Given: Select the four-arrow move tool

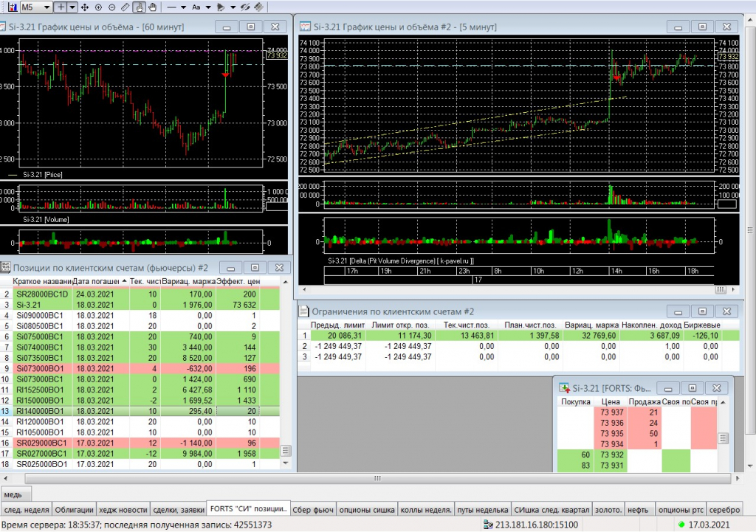Looking at the screenshot, I should point(85,7).
